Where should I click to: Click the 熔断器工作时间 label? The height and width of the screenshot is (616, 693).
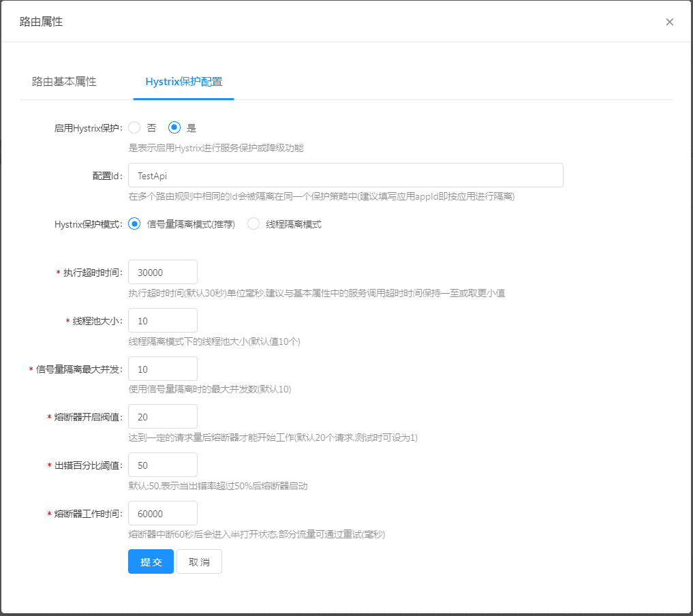pos(88,514)
